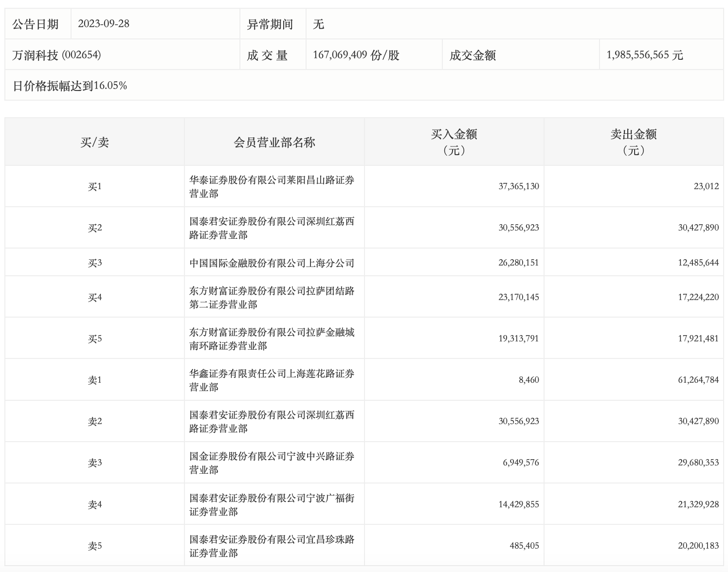Select the 买4 row label
Image resolution: width=728 pixels, height=572 pixels.
[x=95, y=297]
